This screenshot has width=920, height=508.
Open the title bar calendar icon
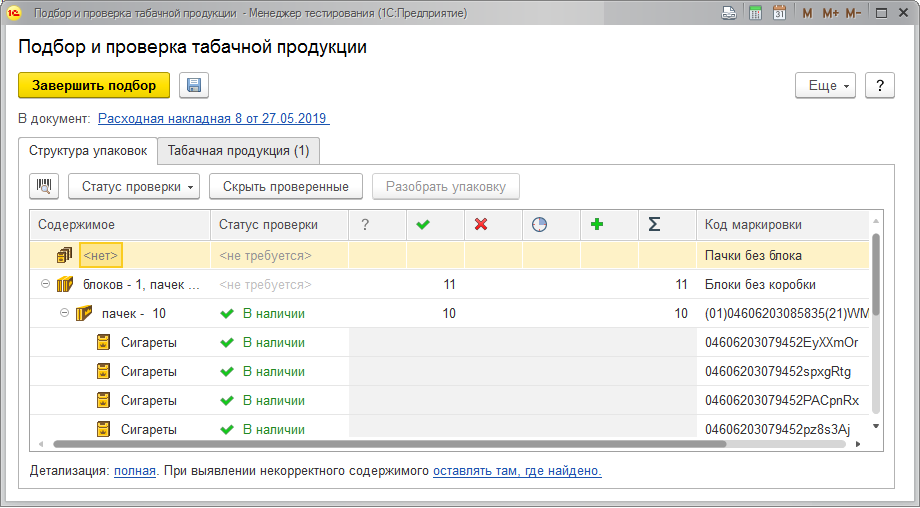coord(779,12)
